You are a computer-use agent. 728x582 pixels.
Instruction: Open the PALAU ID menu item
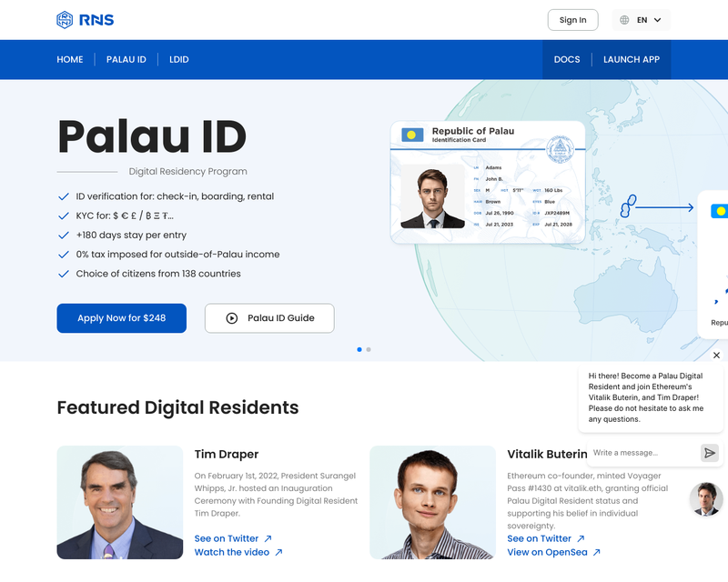pos(126,59)
